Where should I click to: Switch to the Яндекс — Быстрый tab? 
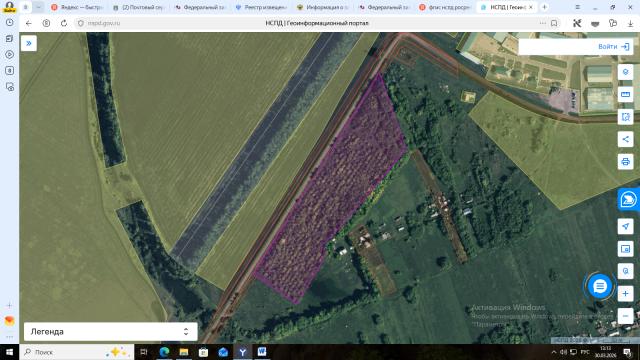pyautogui.click(x=77, y=7)
